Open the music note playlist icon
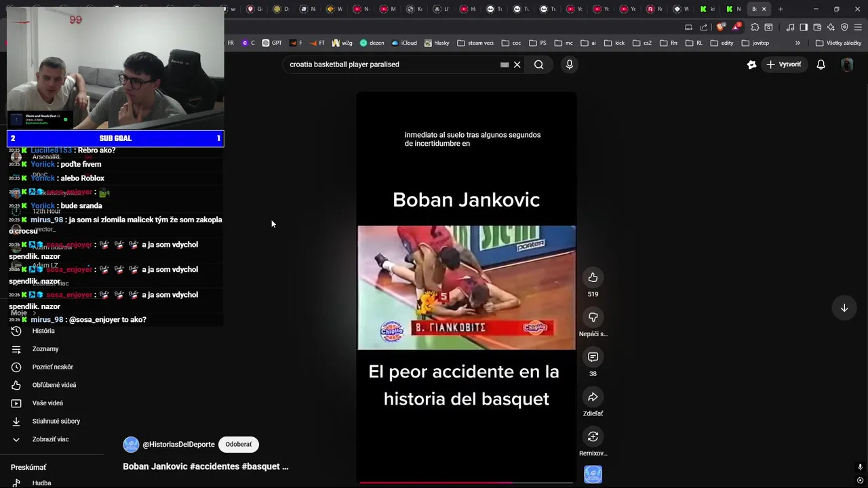Image resolution: width=868 pixels, height=488 pixels. point(790,27)
